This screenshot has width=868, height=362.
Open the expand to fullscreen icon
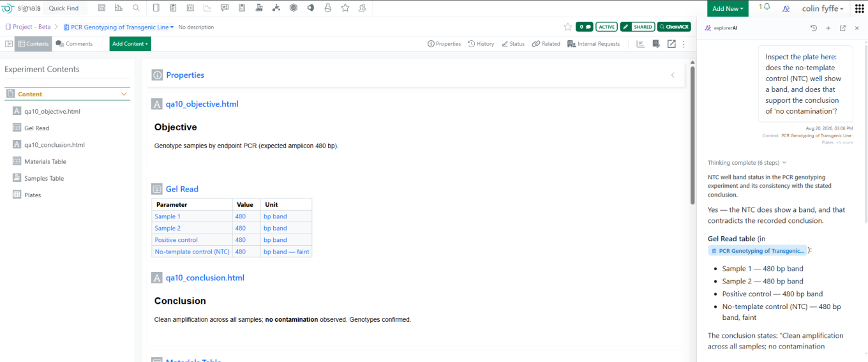click(671, 44)
